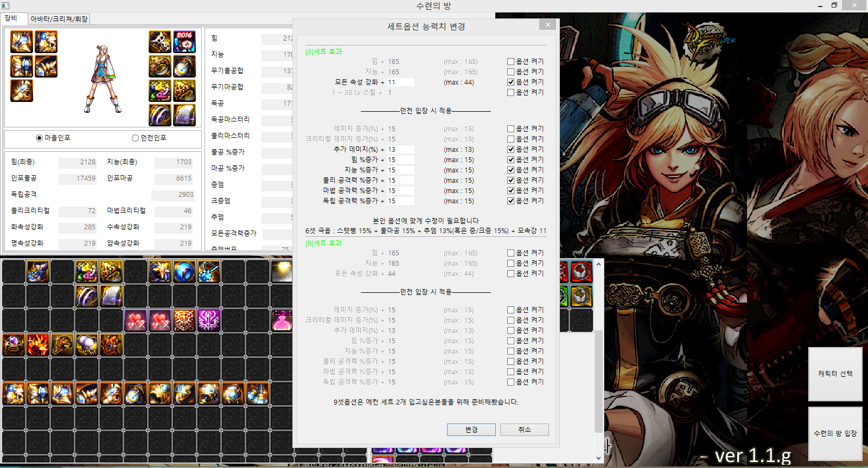The height and width of the screenshot is (468, 868).
Task: Enable the [3]세트 힘 +165 option checkbox
Action: (510, 62)
